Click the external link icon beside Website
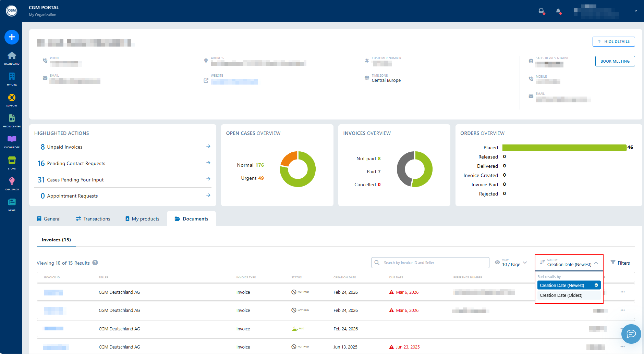The width and height of the screenshot is (644, 354). click(206, 80)
